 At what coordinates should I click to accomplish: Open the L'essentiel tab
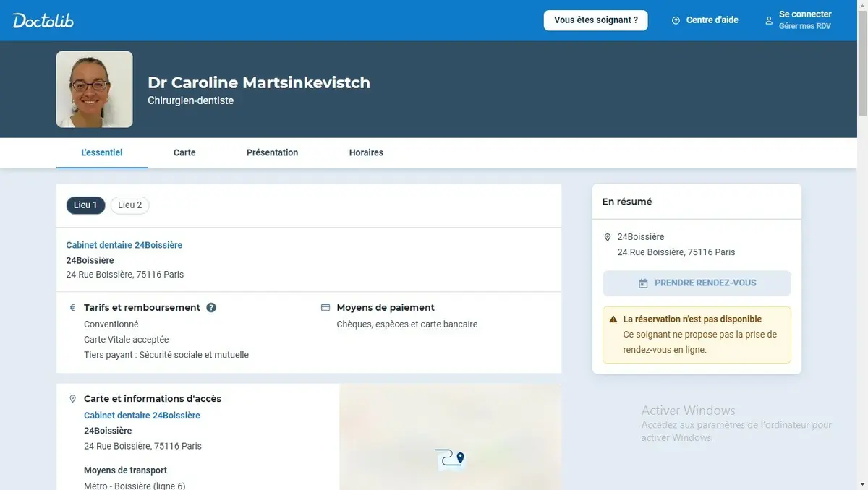102,152
